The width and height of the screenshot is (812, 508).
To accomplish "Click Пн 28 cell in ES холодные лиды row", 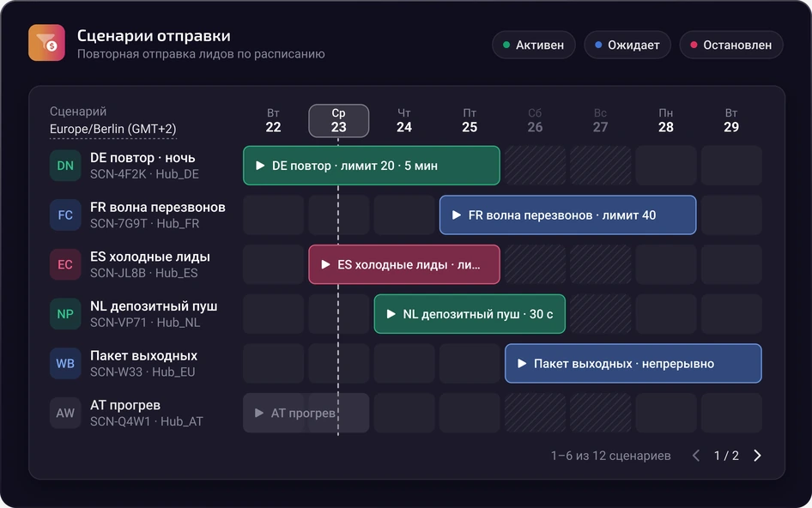I will (x=666, y=264).
